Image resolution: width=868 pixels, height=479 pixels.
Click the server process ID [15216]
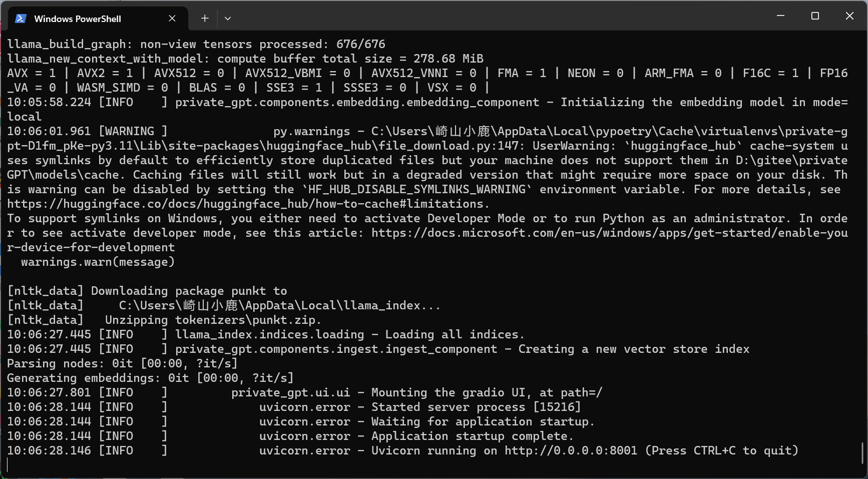point(557,407)
